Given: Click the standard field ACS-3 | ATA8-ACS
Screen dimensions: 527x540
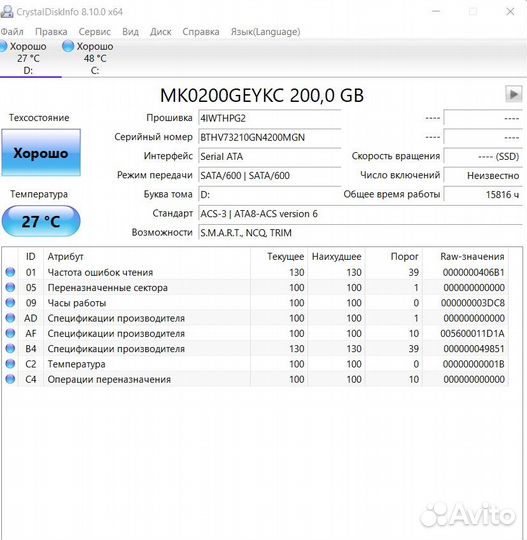Looking at the screenshot, I should [x=360, y=214].
